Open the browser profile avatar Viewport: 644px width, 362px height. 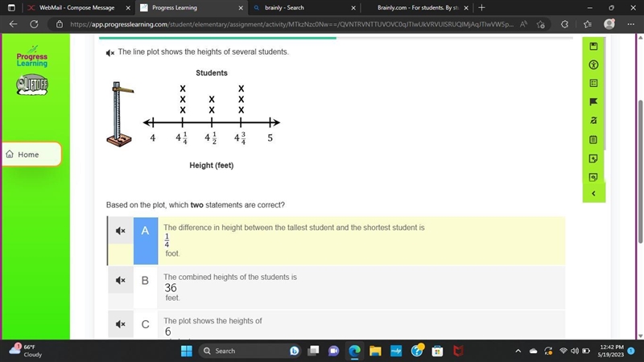(609, 24)
